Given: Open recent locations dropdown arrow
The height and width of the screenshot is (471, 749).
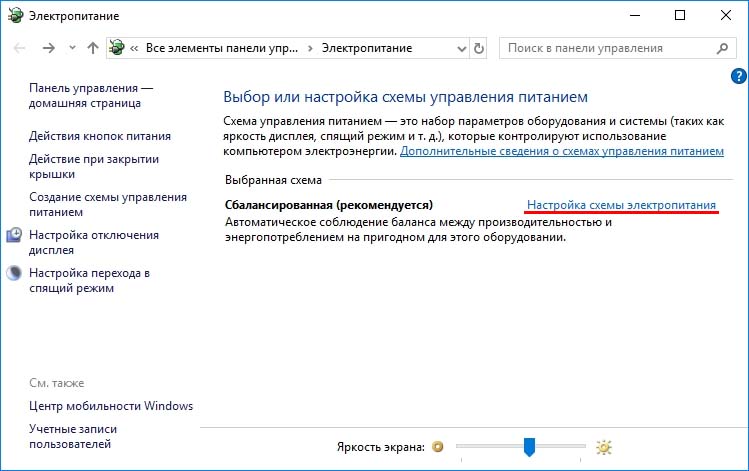Looking at the screenshot, I should 72,48.
